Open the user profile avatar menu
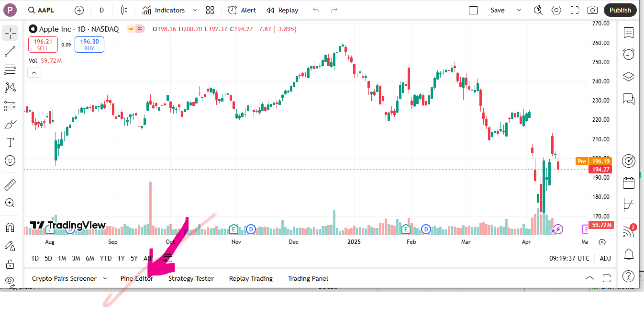This screenshot has height=309, width=644. (10, 10)
